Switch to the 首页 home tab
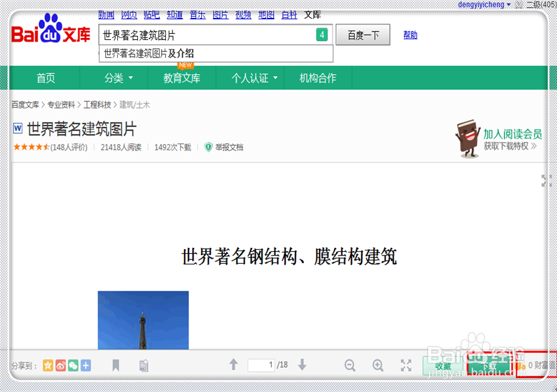This screenshot has width=557, height=392. 46,77
